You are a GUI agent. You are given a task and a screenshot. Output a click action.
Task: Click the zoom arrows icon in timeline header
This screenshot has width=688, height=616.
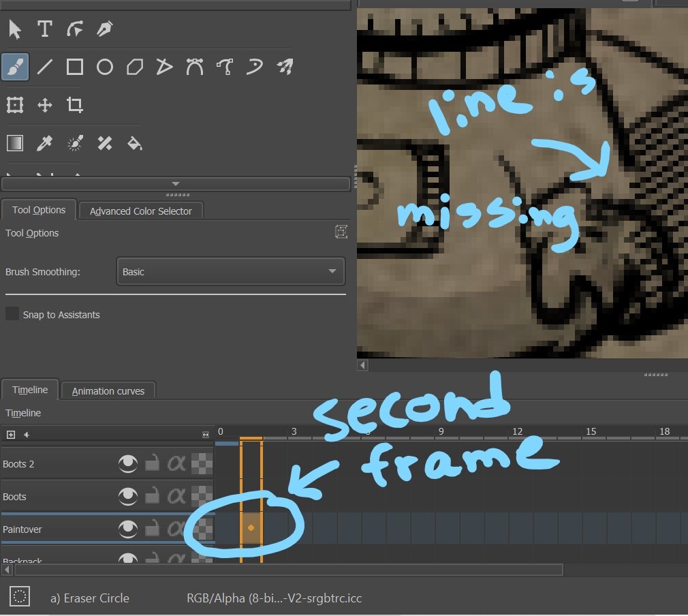206,435
